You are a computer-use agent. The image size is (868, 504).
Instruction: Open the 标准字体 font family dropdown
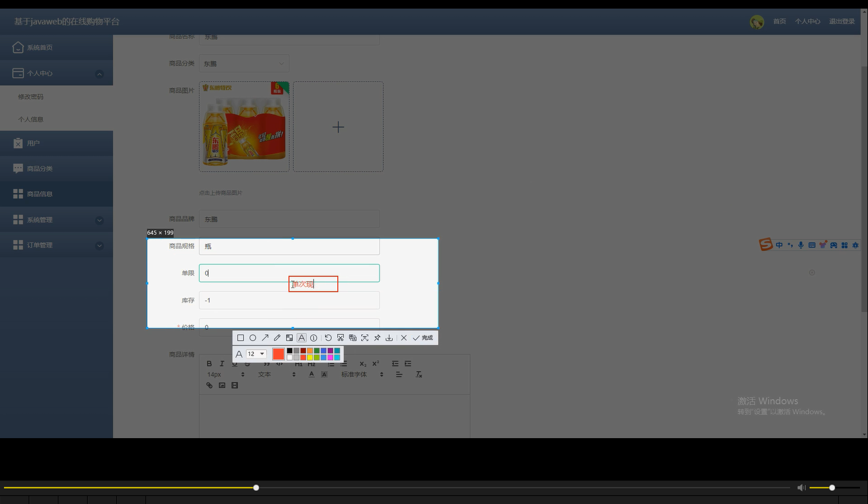[x=362, y=375]
